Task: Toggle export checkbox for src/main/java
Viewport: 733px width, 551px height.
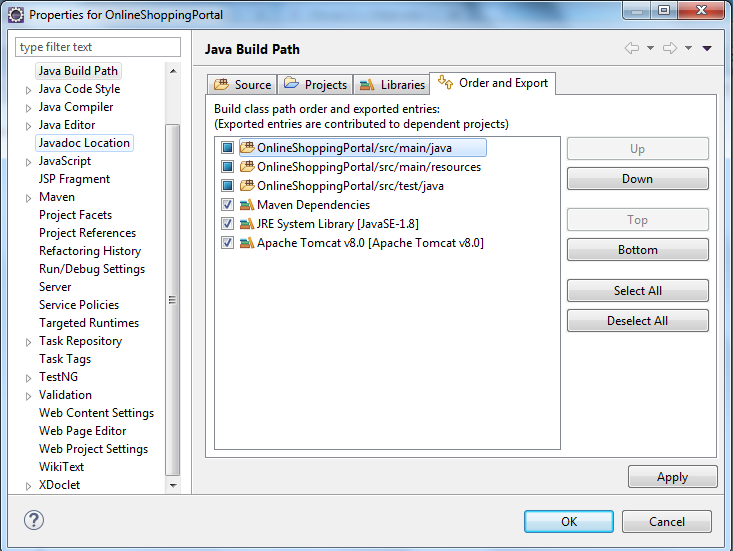Action: pyautogui.click(x=228, y=148)
